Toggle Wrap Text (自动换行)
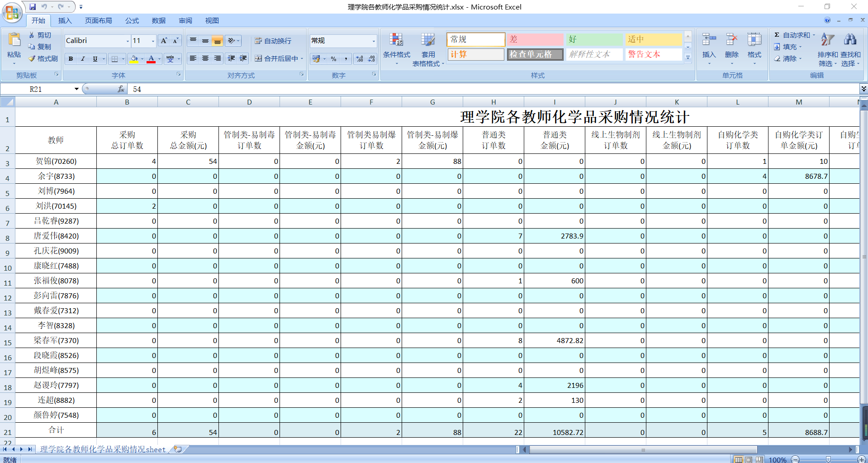 (273, 41)
